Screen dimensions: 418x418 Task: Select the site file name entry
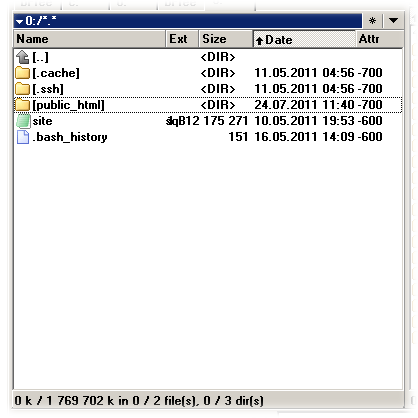42,121
